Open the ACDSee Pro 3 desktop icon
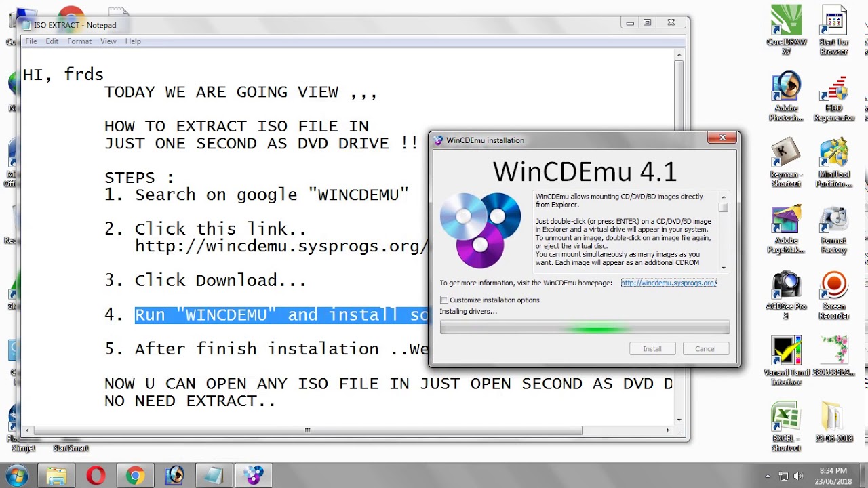The height and width of the screenshot is (488, 868). 787,296
